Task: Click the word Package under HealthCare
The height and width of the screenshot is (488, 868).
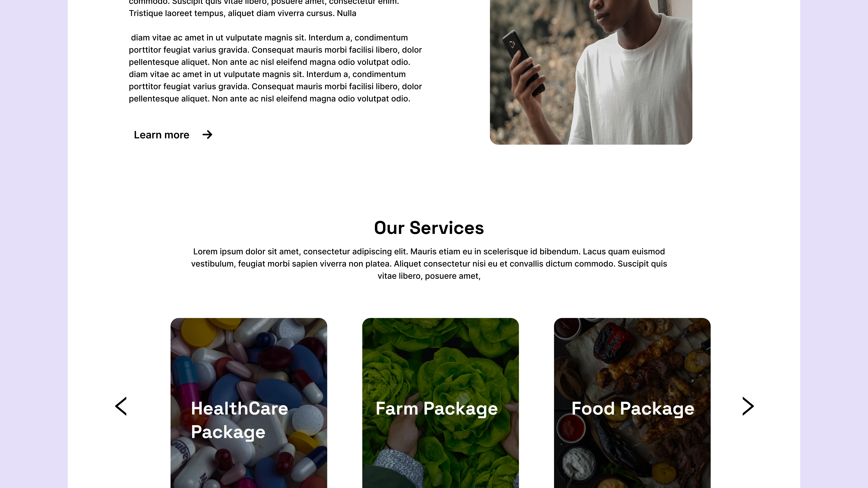Action: click(228, 432)
